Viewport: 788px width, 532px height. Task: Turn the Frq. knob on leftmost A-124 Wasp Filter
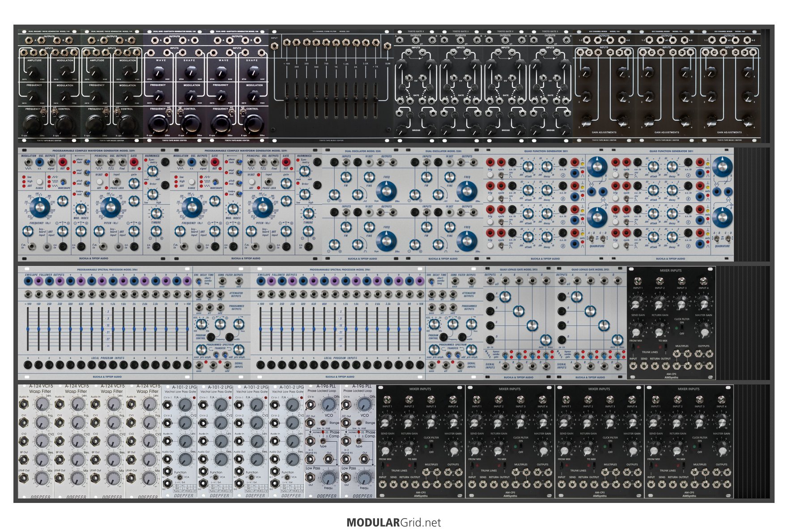(42, 422)
